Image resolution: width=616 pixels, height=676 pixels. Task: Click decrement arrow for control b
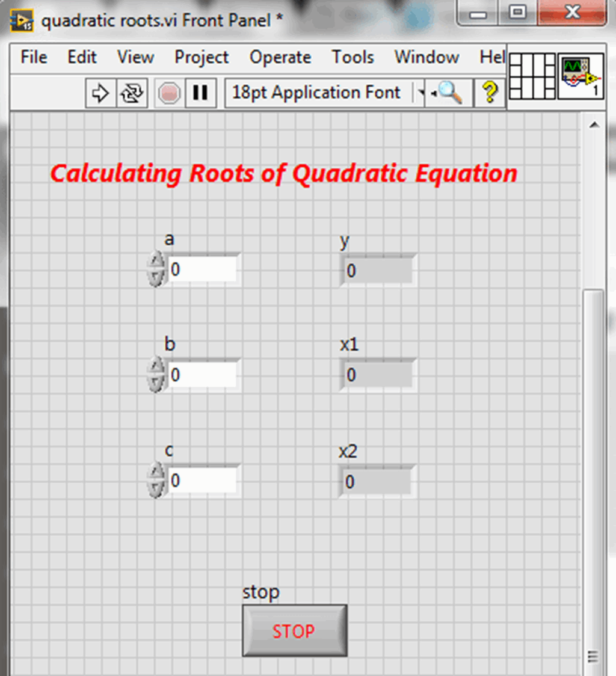[x=156, y=383]
